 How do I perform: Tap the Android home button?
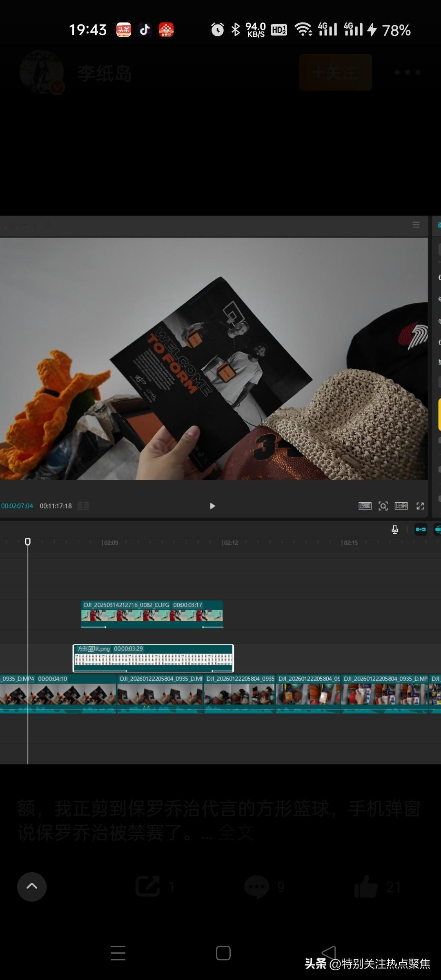click(223, 953)
